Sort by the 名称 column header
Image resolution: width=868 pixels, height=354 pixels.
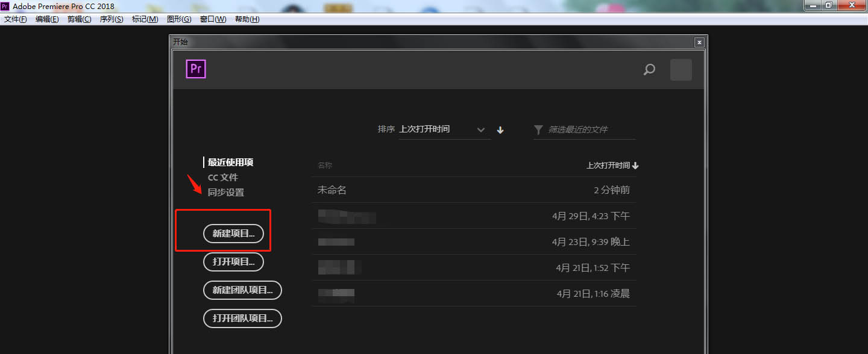pos(325,166)
